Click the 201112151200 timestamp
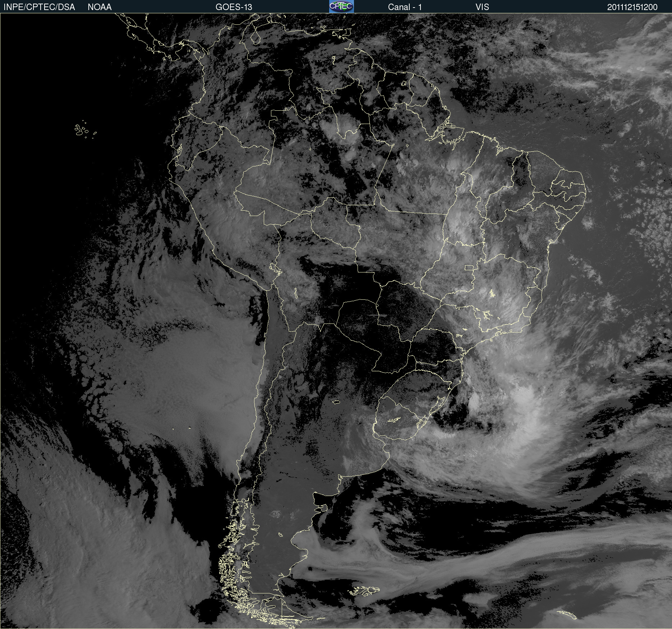This screenshot has width=672, height=629. [x=632, y=7]
